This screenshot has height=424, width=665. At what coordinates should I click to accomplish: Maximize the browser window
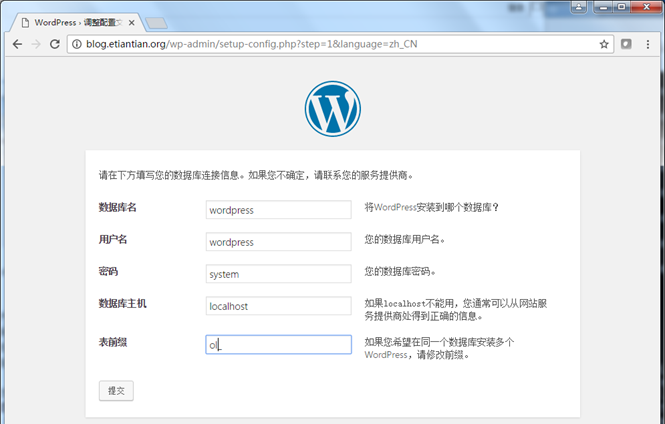(x=621, y=7)
